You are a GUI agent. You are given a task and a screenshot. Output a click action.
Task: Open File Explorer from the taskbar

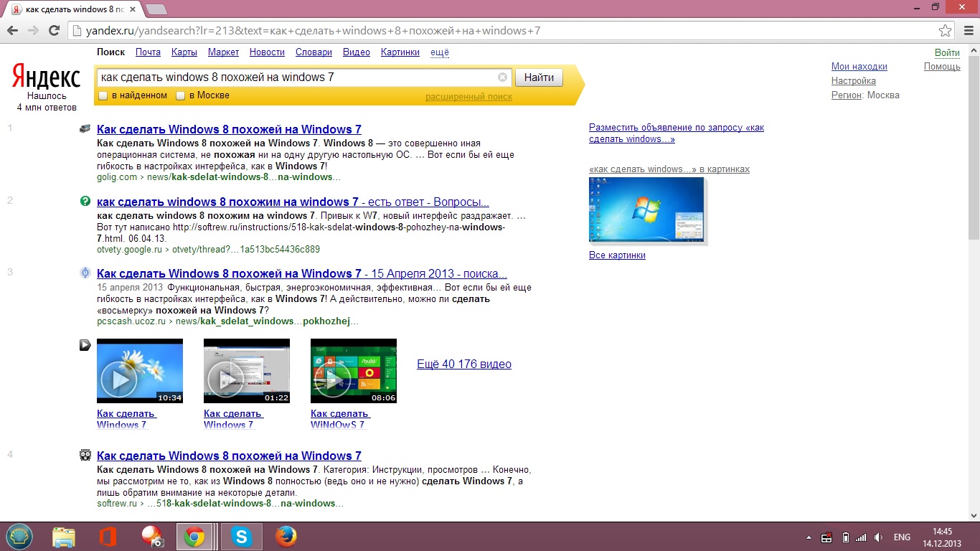click(x=64, y=537)
